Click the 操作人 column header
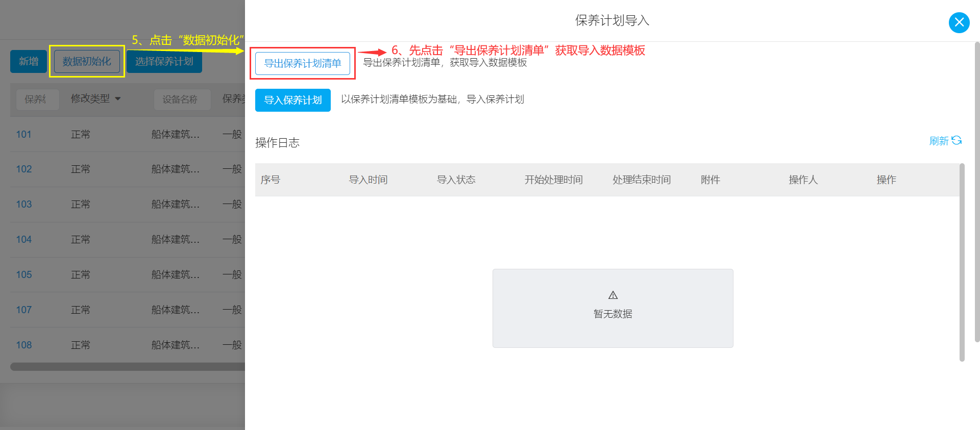980x430 pixels. [x=803, y=180]
